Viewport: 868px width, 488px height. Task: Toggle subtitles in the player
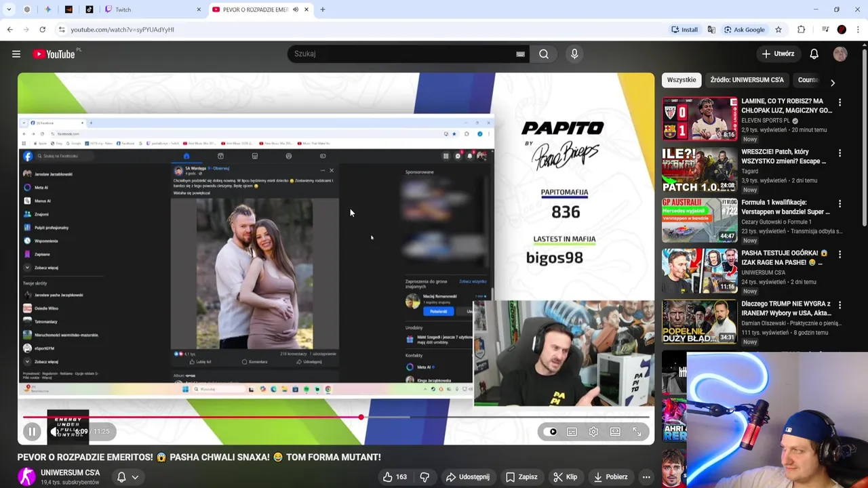[x=572, y=432]
